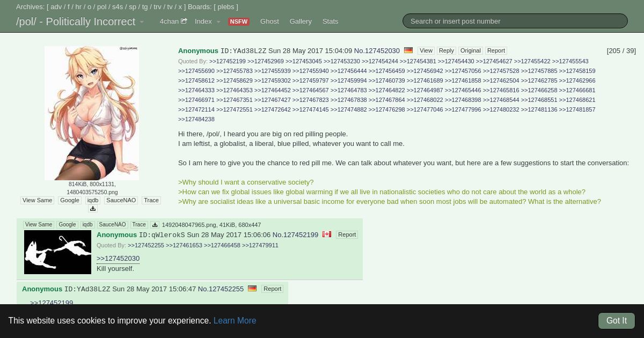Click quoted-by link >>127484238
This screenshot has height=338, width=644.
click(x=196, y=119)
